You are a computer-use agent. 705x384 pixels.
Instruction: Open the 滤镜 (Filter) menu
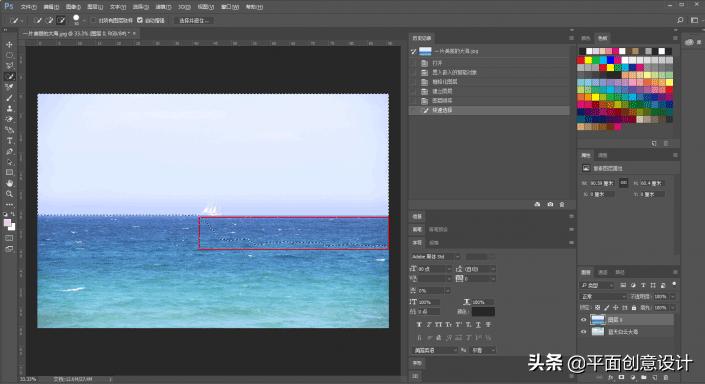tap(163, 7)
